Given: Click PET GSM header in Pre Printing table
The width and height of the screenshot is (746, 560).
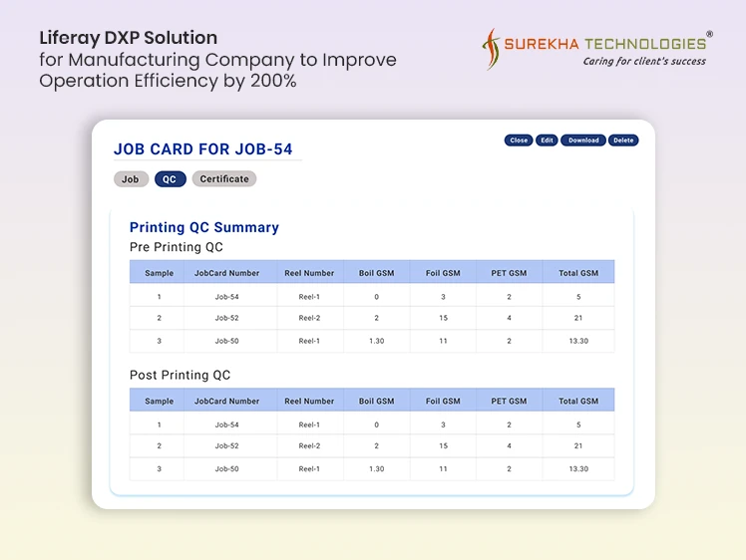Looking at the screenshot, I should [509, 273].
